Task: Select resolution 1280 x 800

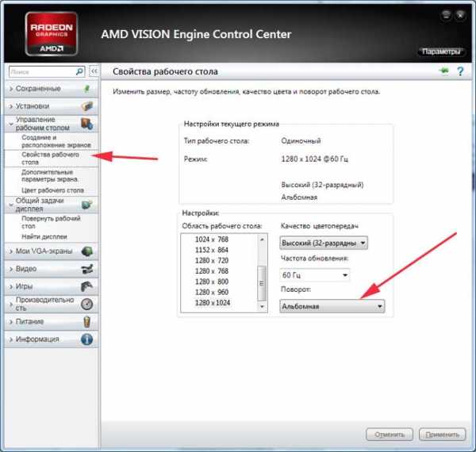Action: click(x=212, y=282)
